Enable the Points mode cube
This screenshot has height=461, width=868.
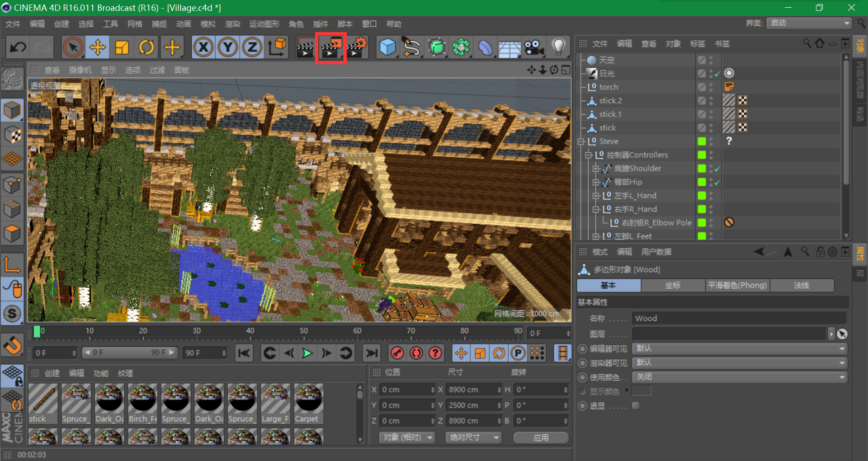coord(12,184)
